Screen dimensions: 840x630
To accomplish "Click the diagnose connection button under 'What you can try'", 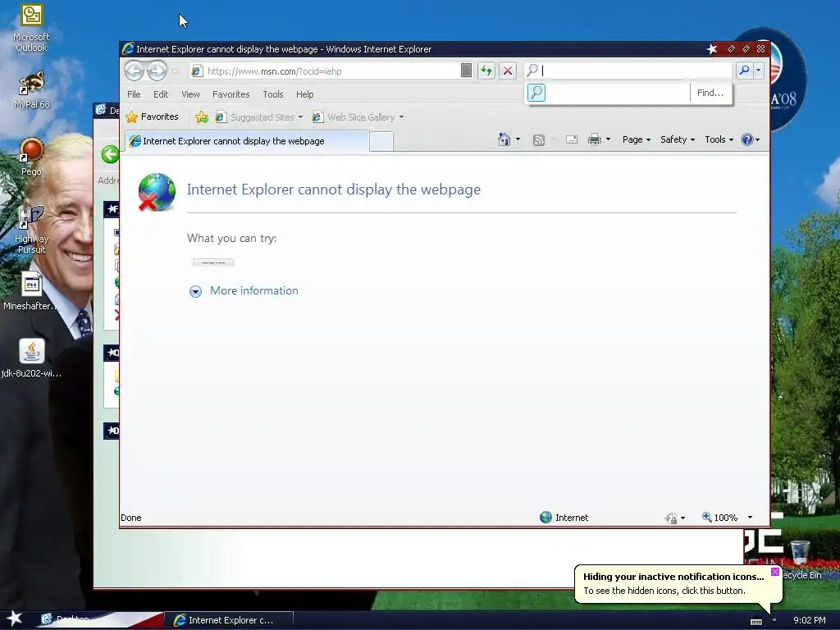I will [x=213, y=262].
